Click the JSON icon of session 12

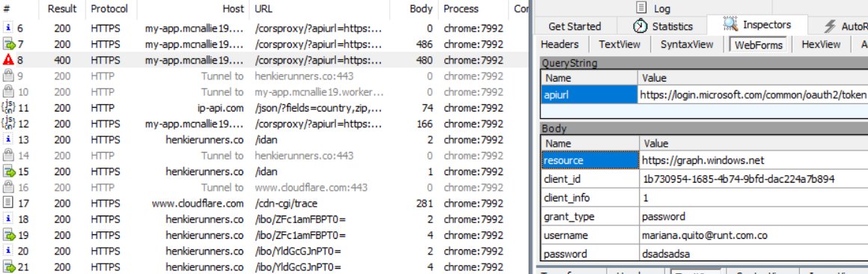tap(8, 124)
